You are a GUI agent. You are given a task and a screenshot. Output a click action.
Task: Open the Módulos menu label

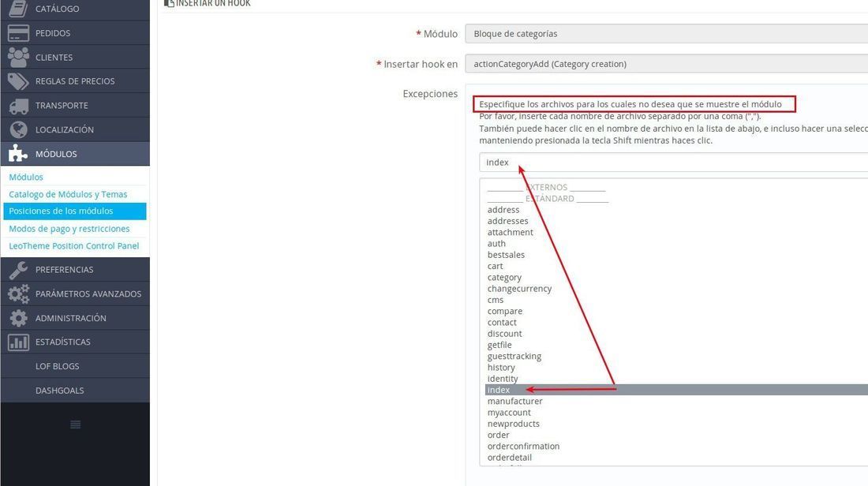56,154
